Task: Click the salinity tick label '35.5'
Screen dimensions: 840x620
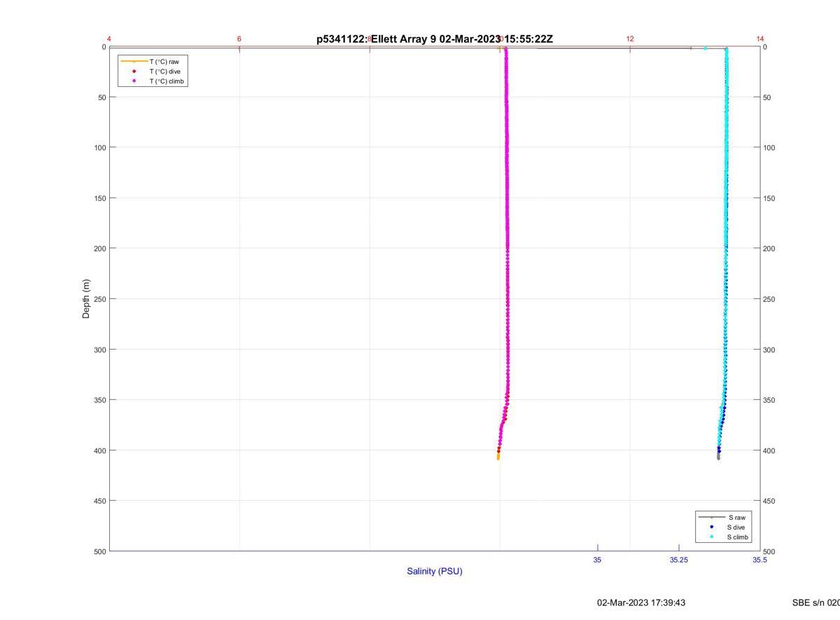Action: click(759, 560)
